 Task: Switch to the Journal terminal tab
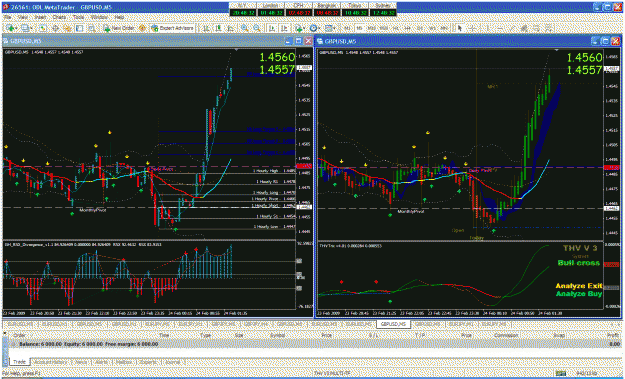(x=172, y=362)
